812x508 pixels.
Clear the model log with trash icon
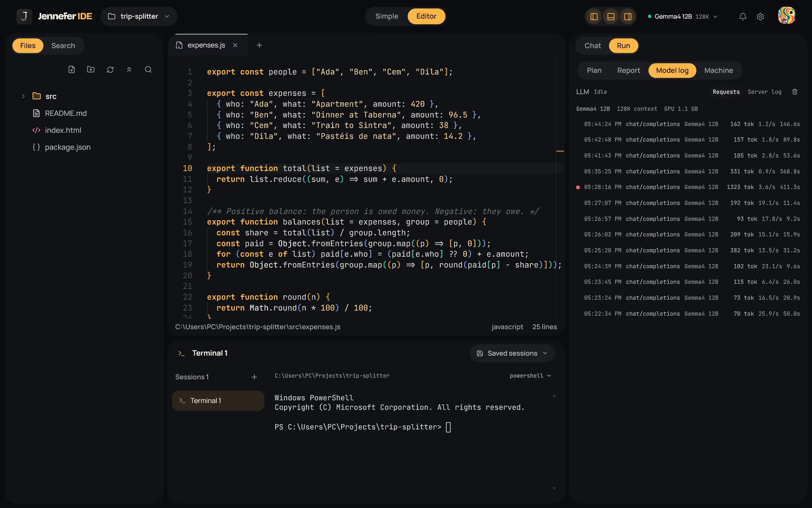click(x=795, y=92)
